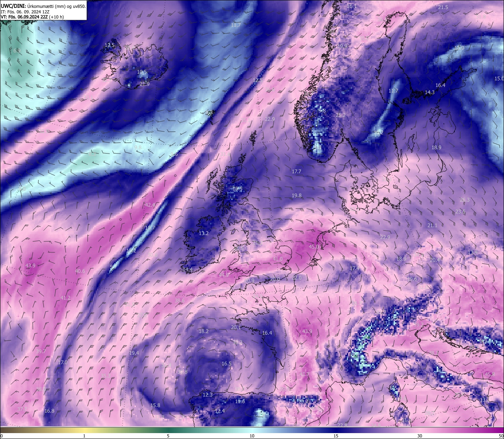Click the 17.7 value over the North Sea

(x=296, y=171)
